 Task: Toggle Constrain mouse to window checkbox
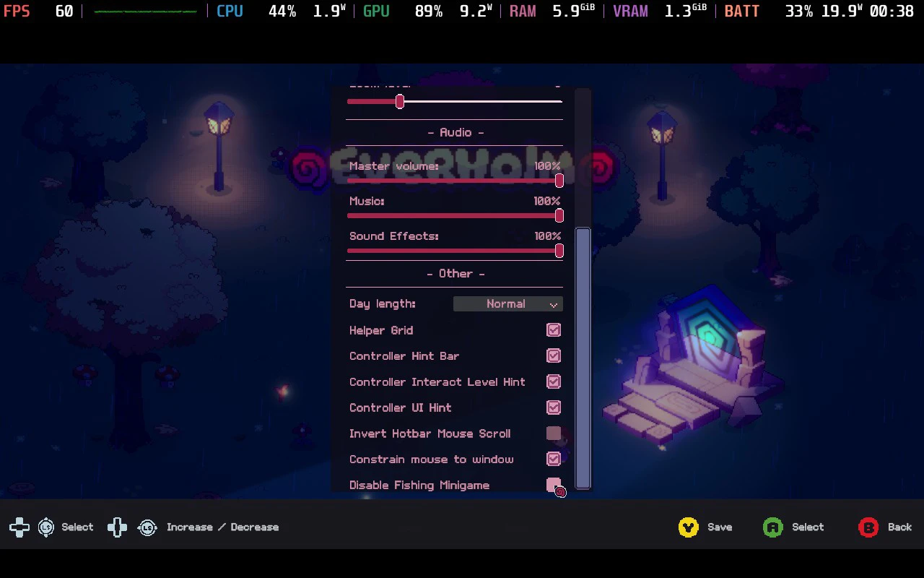pyautogui.click(x=554, y=460)
